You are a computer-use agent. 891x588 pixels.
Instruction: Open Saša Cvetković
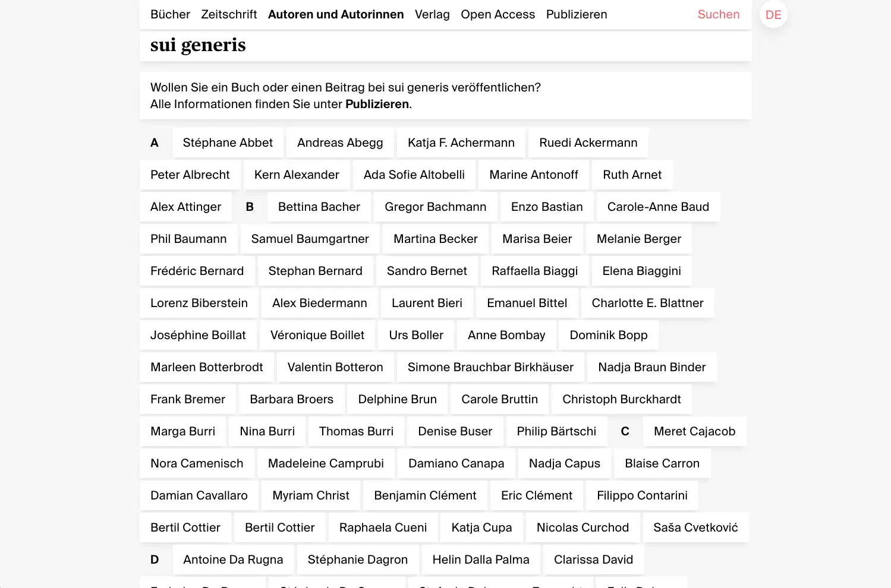coord(695,527)
